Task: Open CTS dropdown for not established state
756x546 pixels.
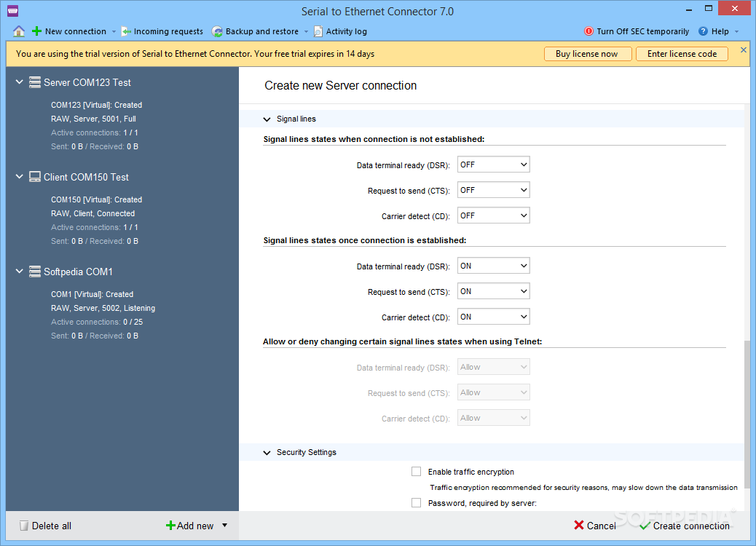Action: 493,190
